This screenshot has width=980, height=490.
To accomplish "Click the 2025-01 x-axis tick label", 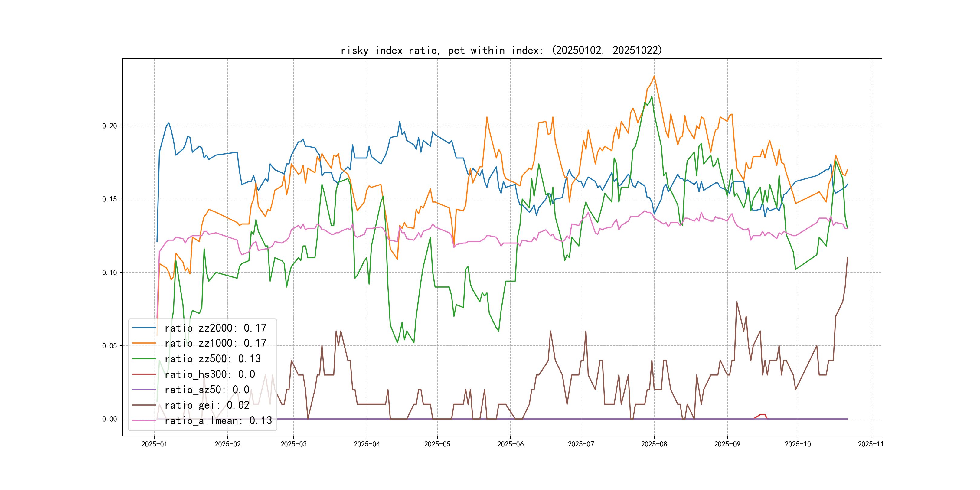I will coord(155,444).
